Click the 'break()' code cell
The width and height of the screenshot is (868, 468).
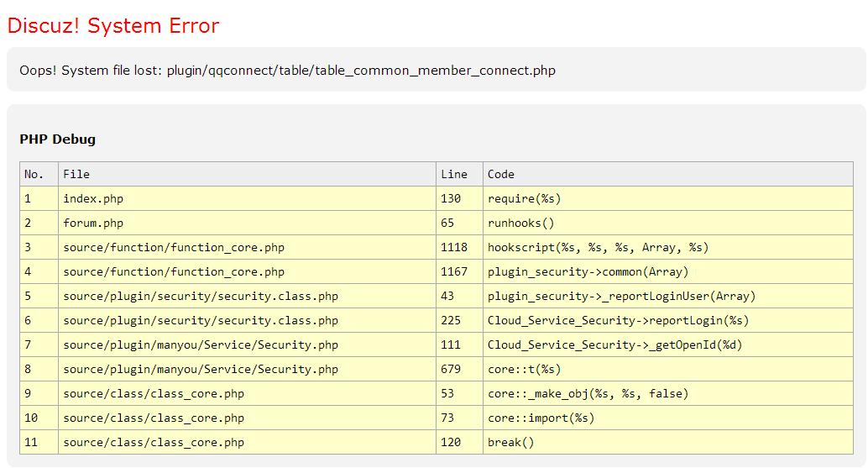point(510,442)
